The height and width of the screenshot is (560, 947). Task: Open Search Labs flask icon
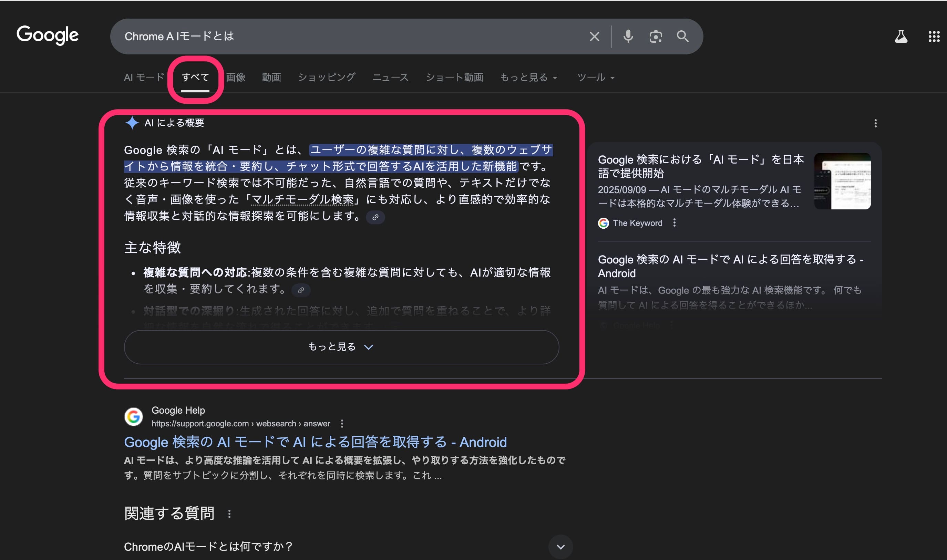click(900, 37)
